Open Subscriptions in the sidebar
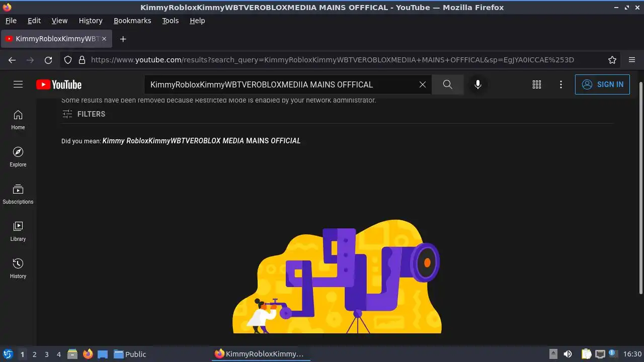This screenshot has height=362, width=644. 18,195
